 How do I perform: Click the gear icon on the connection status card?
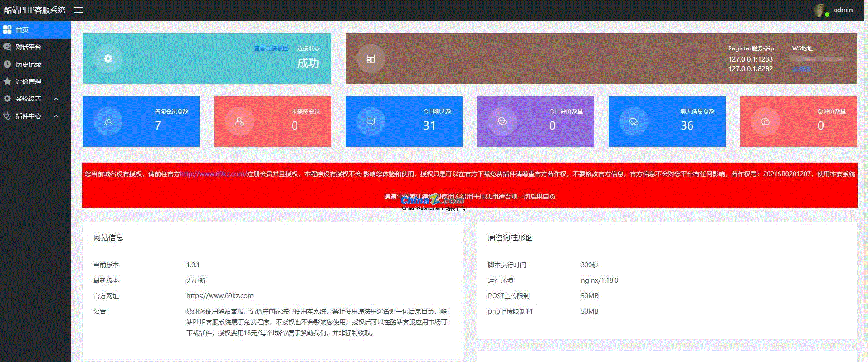tap(108, 58)
